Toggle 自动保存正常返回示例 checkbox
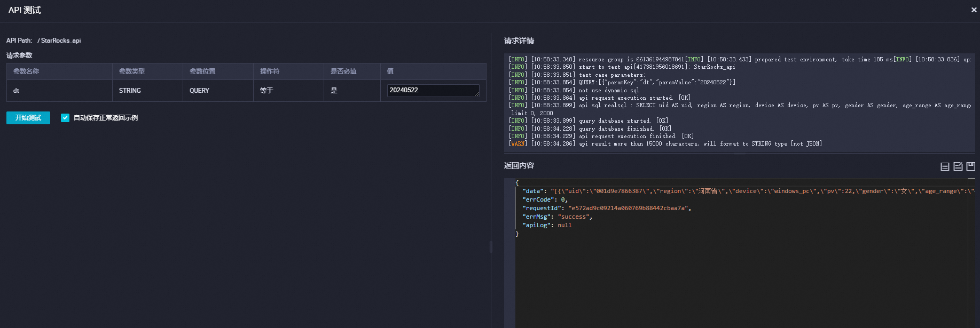The height and width of the screenshot is (328, 980). pos(65,118)
